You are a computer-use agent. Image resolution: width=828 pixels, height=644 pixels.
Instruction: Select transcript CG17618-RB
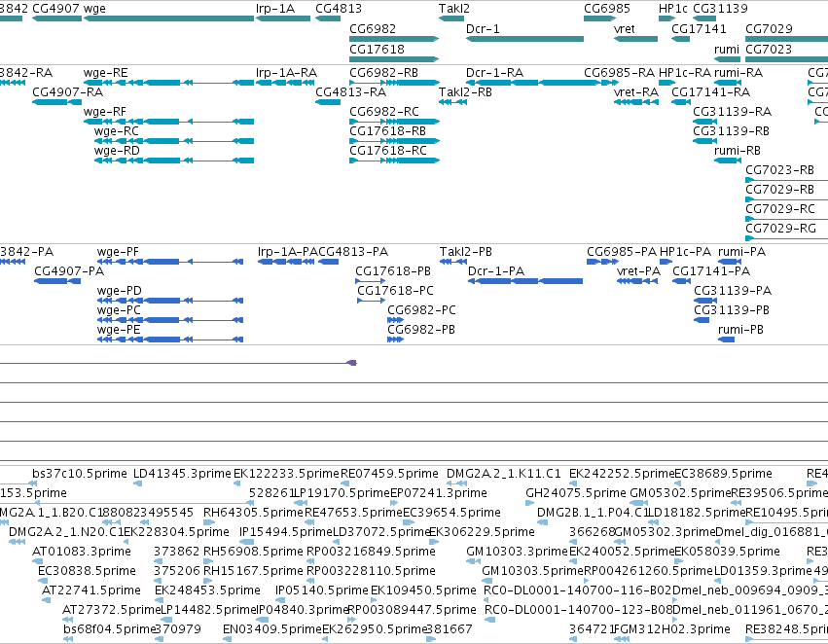point(394,141)
